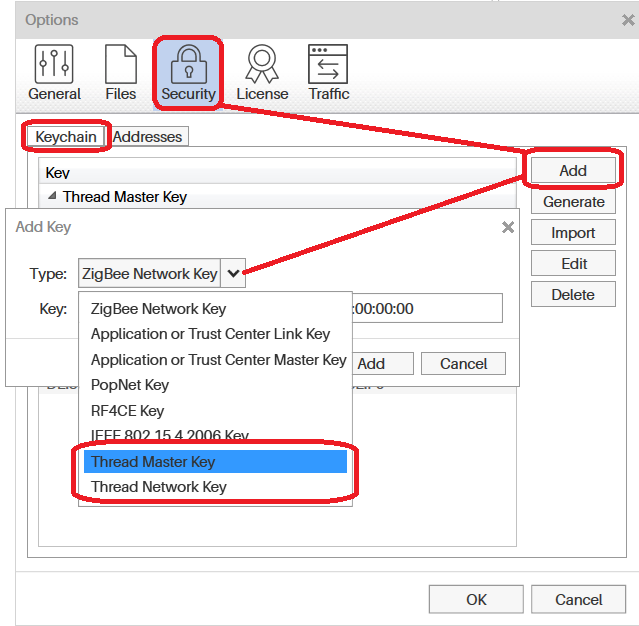This screenshot has height=626, width=639.
Task: Click the Edit button
Action: click(573, 264)
